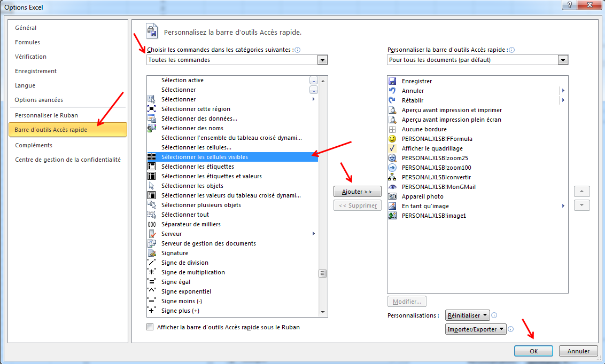Select Signe exponentiel in commands list
The height and width of the screenshot is (364, 605).
(x=232, y=291)
